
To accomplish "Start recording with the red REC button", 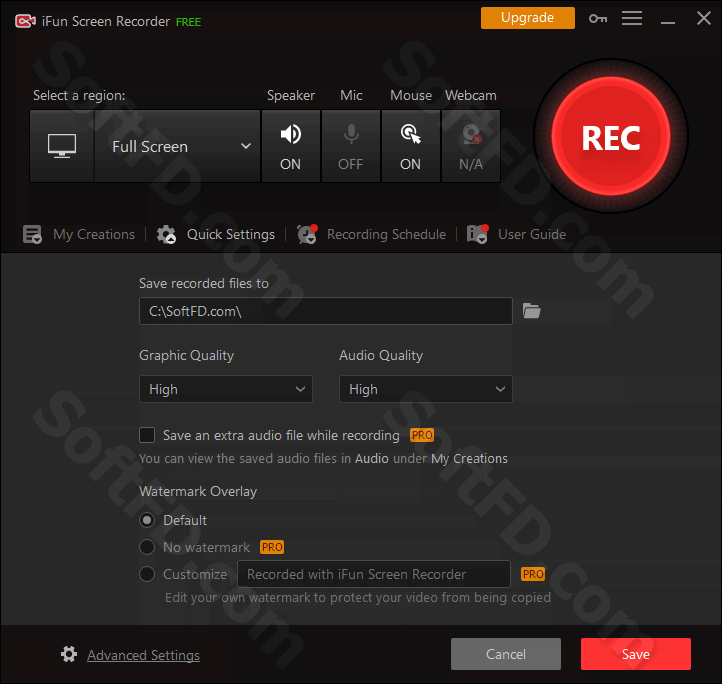I will tap(611, 136).
